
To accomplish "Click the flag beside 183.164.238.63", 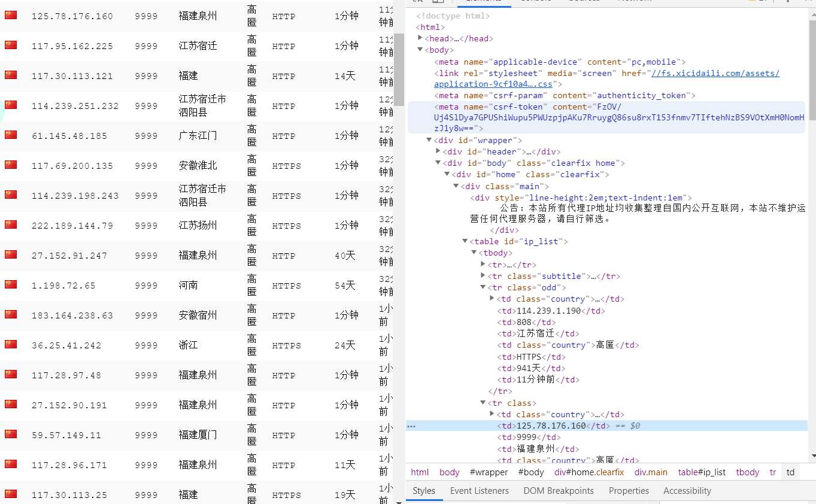I will 10,315.
